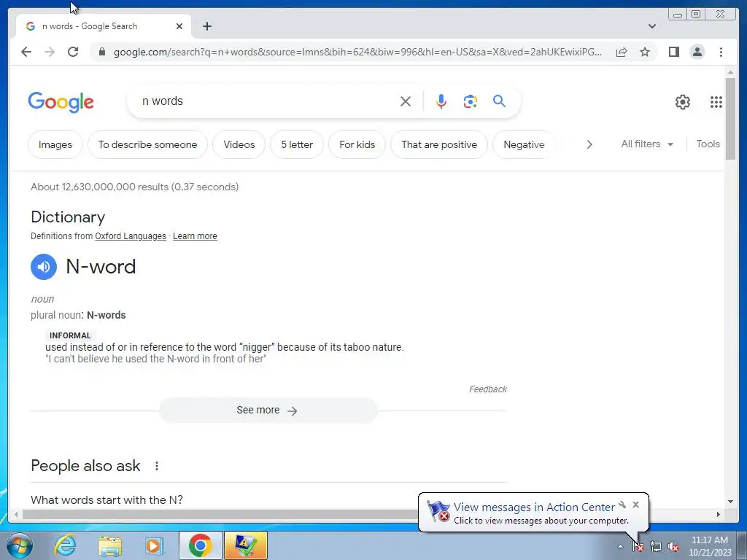747x560 pixels.
Task: Click the lock icon in the address bar
Action: pos(101,52)
